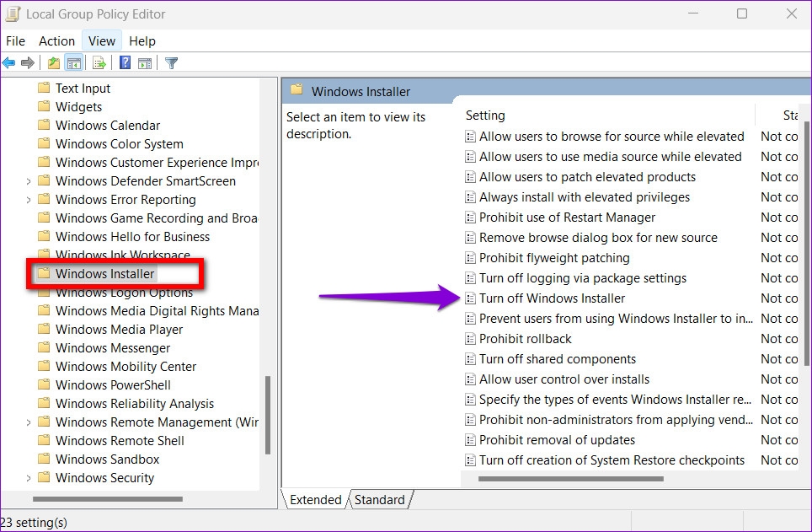Select Windows Media Digital Rights Management folder
812x532 pixels.
[x=157, y=310]
